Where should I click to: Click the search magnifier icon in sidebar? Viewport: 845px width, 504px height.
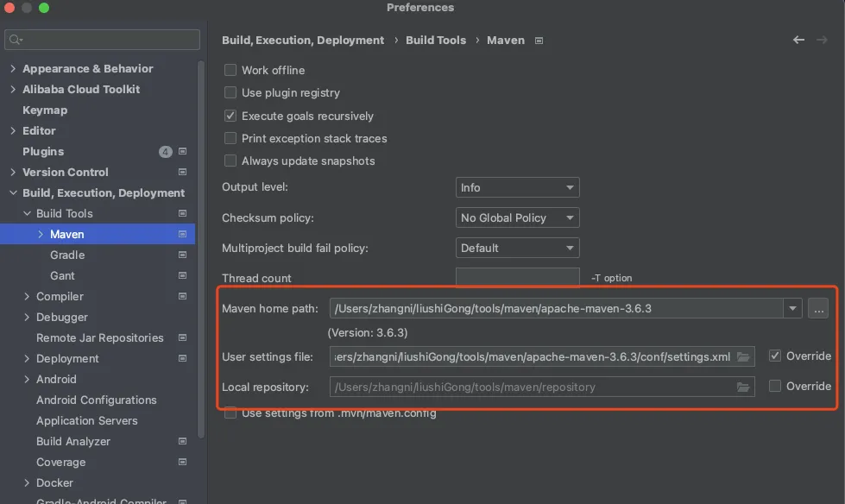[16, 40]
